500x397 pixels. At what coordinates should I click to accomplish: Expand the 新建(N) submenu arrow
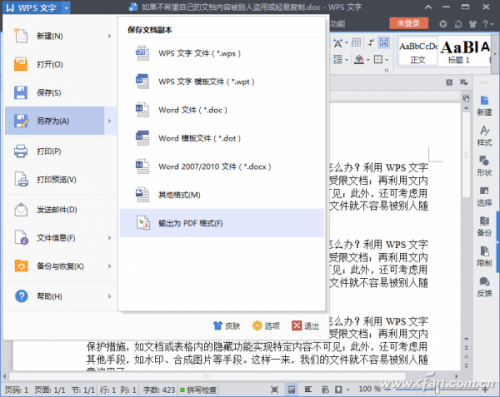[x=110, y=36]
